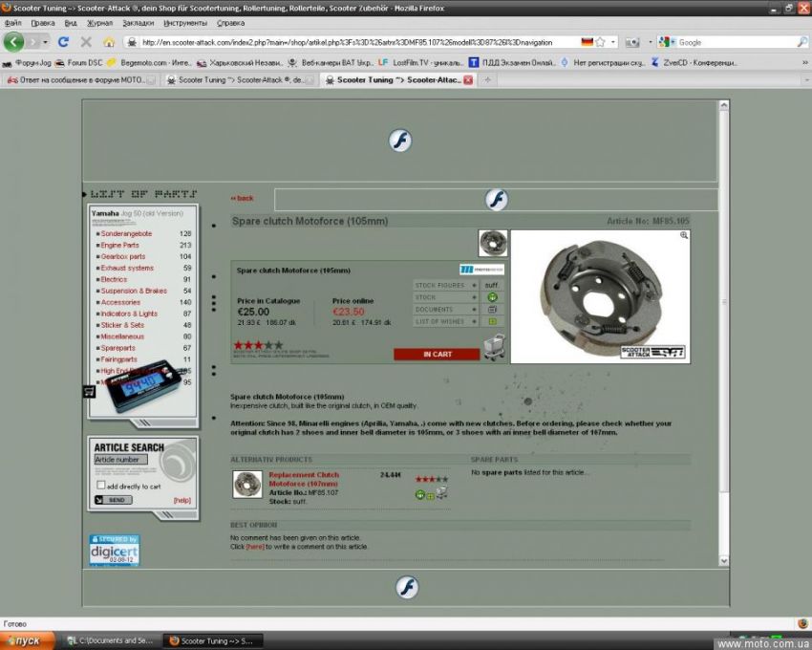Open new tab with plus icon
Image resolution: width=812 pixels, height=650 pixels.
click(x=487, y=80)
